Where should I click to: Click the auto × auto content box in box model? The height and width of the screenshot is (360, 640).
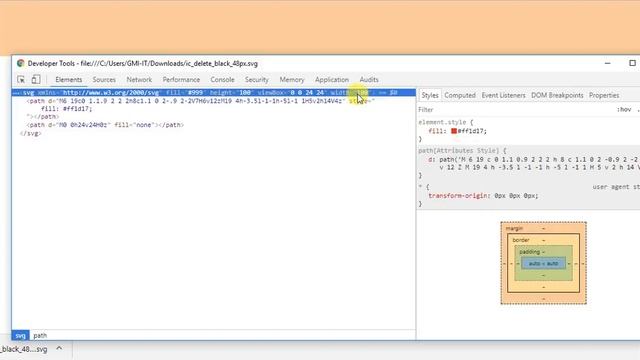[543, 264]
